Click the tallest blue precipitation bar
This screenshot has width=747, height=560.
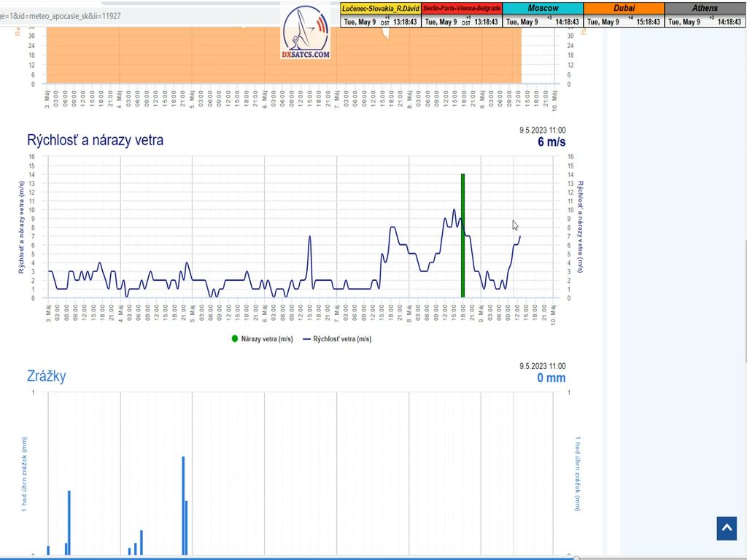[183, 505]
